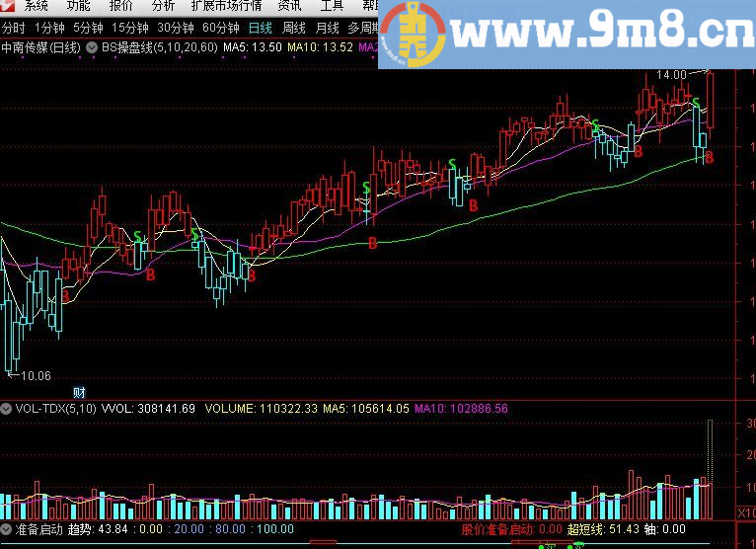Viewport: 756px width, 549px height.
Task: Select the 日线 daily chart tab
Action: tap(261, 28)
